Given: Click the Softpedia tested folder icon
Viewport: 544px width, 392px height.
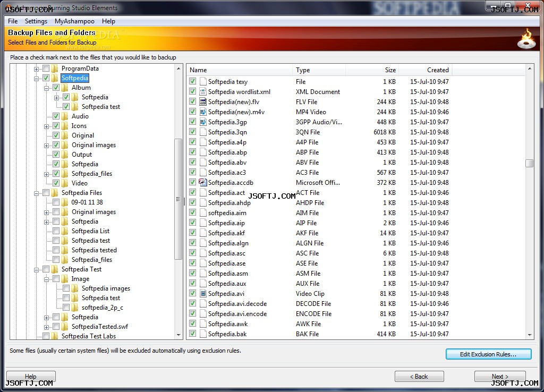Looking at the screenshot, I should tap(65, 250).
